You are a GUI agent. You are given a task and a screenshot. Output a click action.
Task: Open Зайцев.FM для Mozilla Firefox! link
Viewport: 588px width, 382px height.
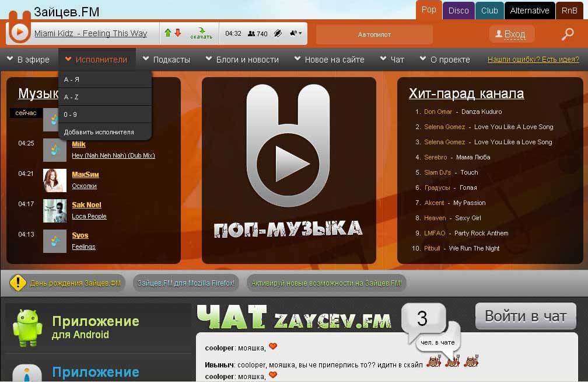[x=186, y=283]
